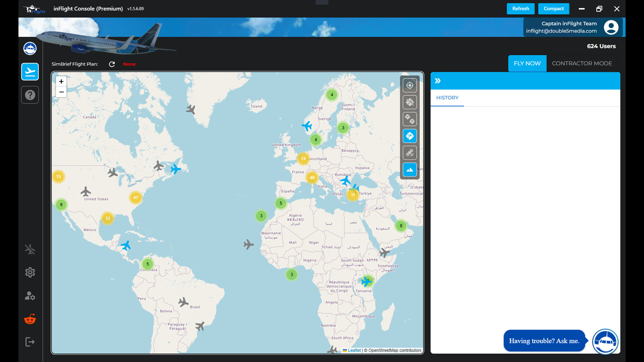Click the logout icon in the sidebar

point(30,342)
